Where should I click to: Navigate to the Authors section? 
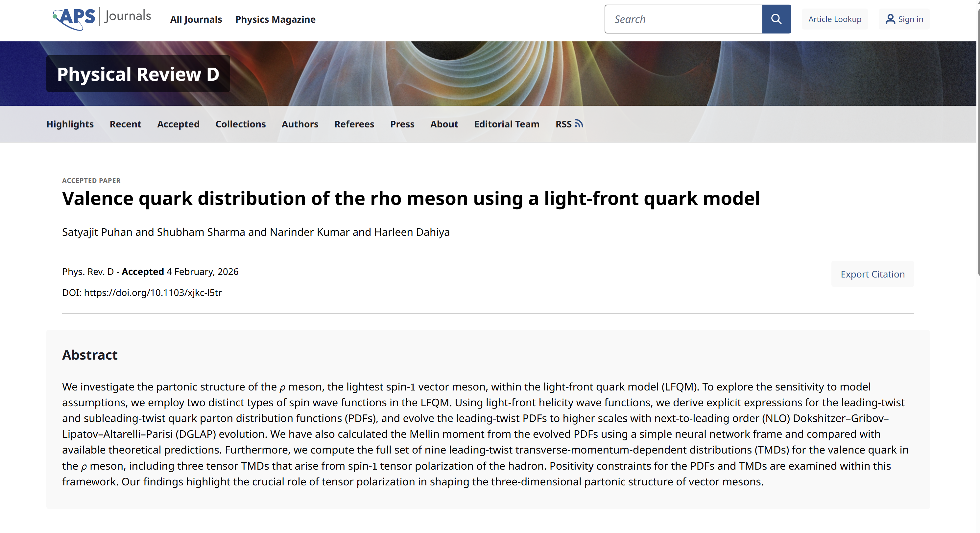(x=300, y=124)
